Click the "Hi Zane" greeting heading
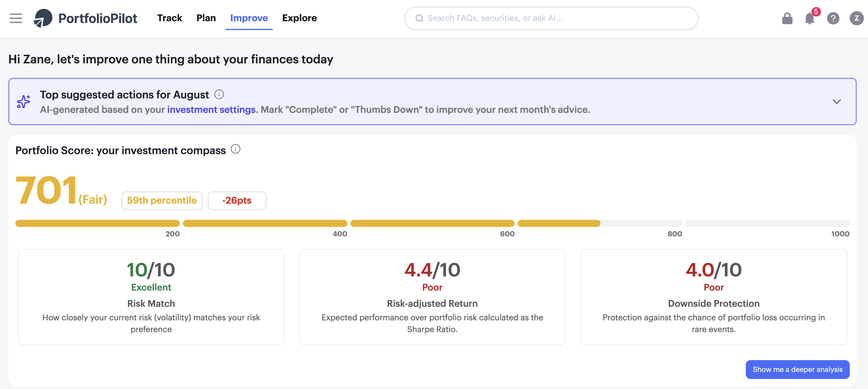The width and height of the screenshot is (868, 389). [170, 59]
